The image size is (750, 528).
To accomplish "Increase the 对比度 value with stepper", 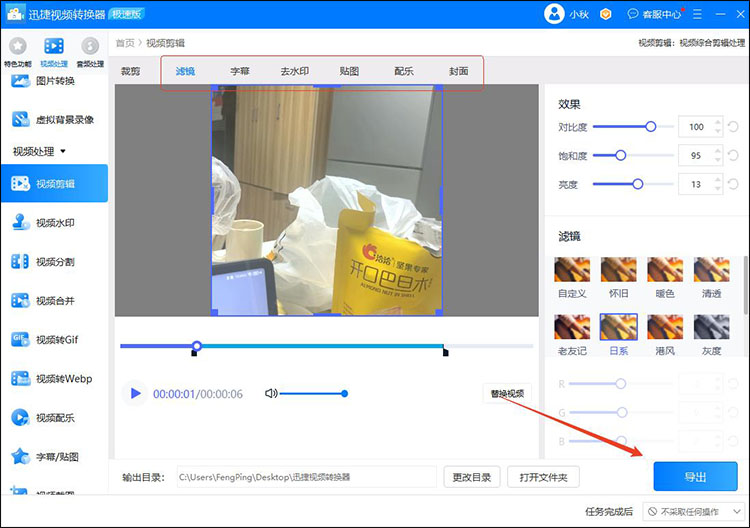I will (x=717, y=122).
